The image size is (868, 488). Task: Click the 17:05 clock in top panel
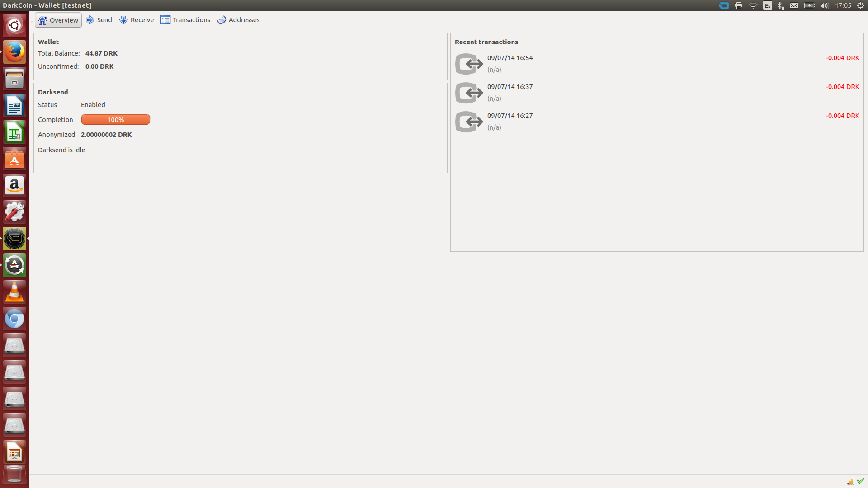pos(843,5)
